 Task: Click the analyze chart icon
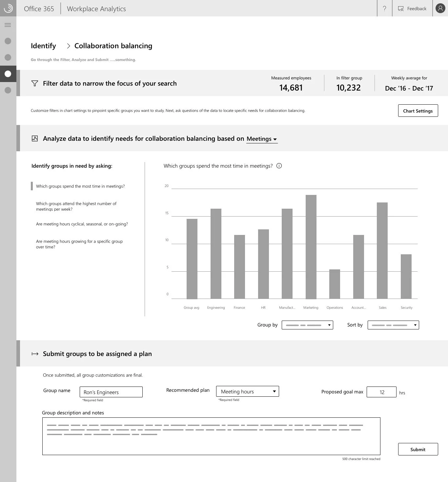tap(34, 138)
